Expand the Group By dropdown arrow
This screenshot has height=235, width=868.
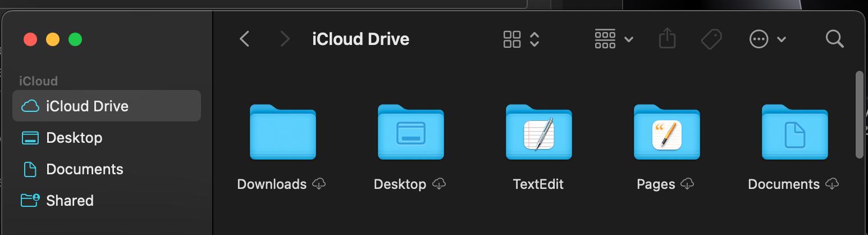click(x=629, y=39)
